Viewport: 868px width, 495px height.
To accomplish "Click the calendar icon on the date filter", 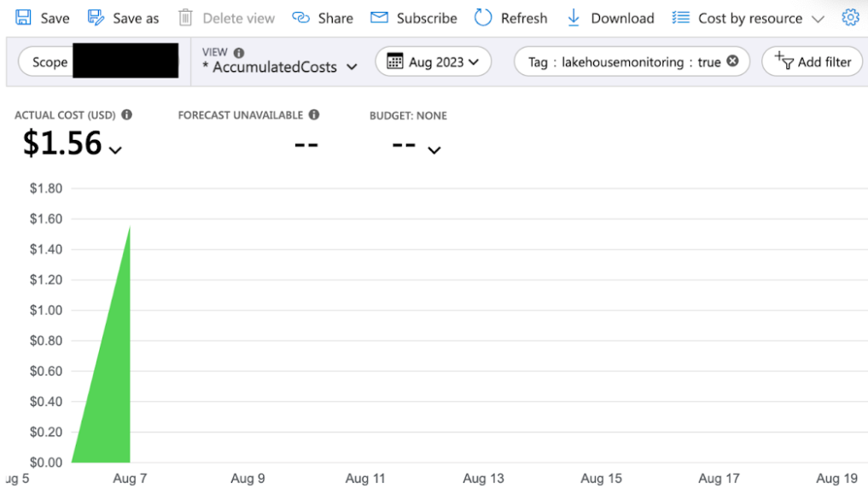I will [x=395, y=61].
